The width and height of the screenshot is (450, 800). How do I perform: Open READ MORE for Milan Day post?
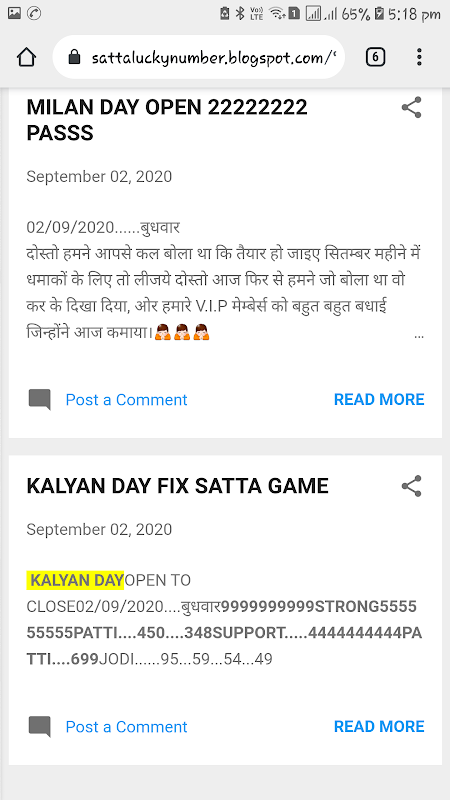[x=379, y=399]
